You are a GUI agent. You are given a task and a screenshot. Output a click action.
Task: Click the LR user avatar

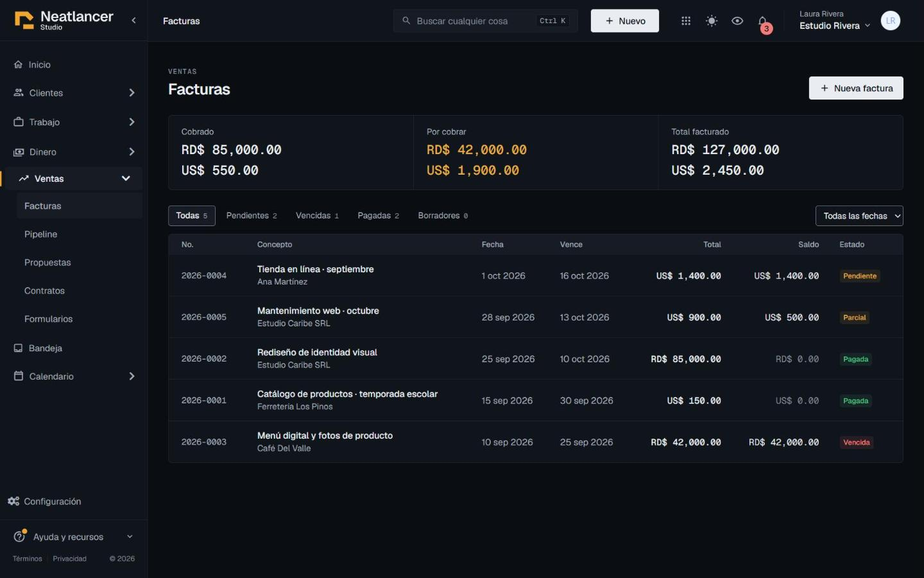click(x=891, y=21)
